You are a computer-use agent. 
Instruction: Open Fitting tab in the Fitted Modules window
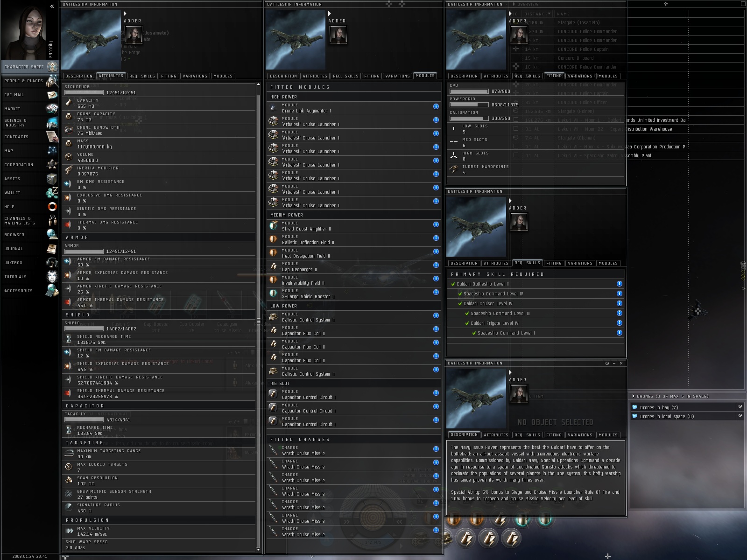(x=372, y=76)
